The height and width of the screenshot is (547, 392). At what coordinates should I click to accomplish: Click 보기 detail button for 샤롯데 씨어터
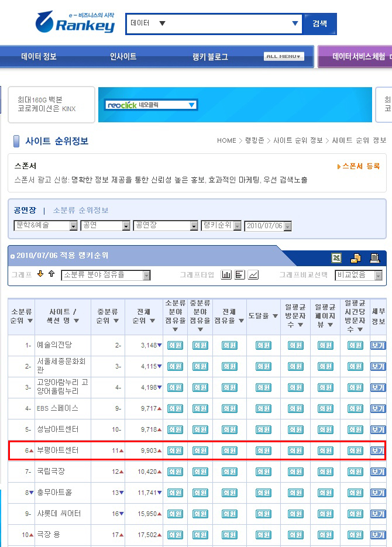click(378, 514)
